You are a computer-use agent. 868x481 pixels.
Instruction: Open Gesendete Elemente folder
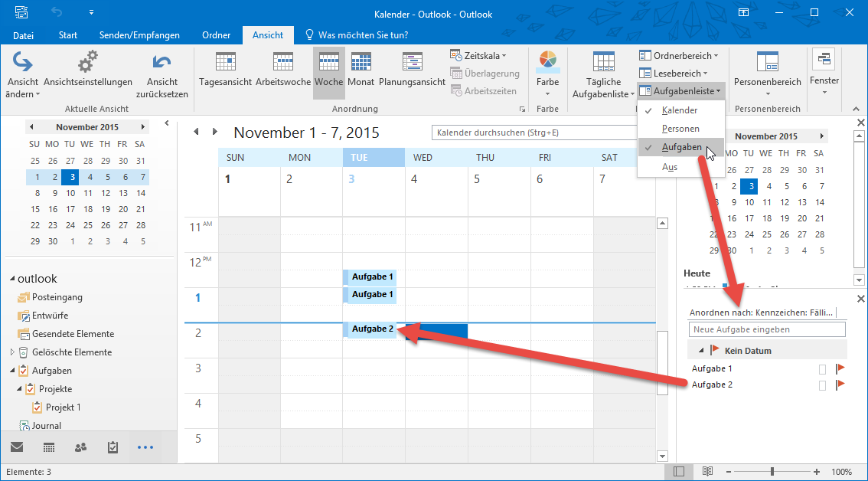coord(73,334)
